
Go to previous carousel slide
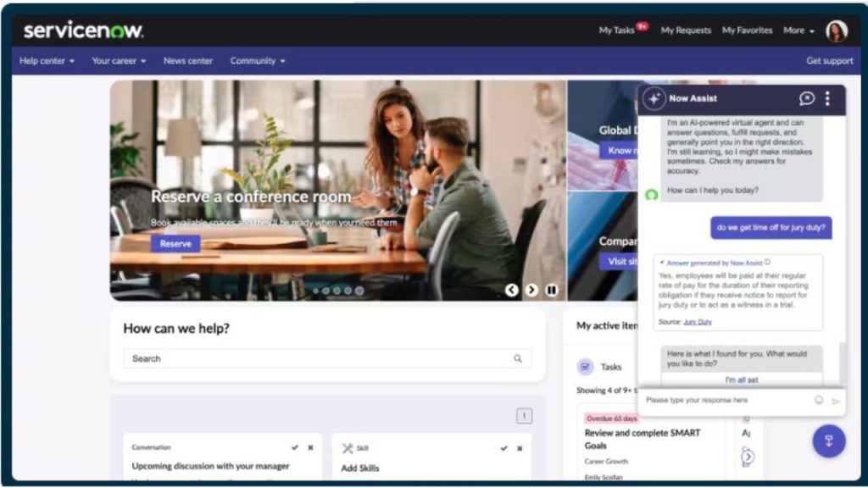point(511,290)
